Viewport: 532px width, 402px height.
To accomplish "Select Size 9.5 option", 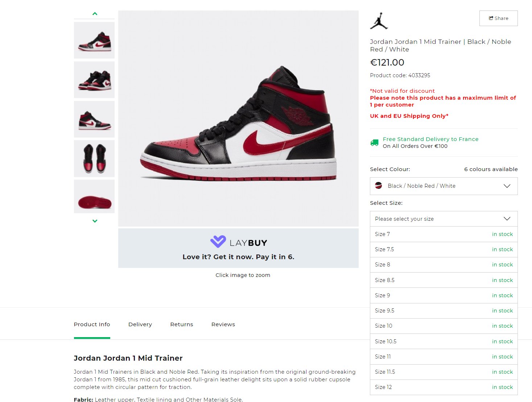I will (444, 311).
